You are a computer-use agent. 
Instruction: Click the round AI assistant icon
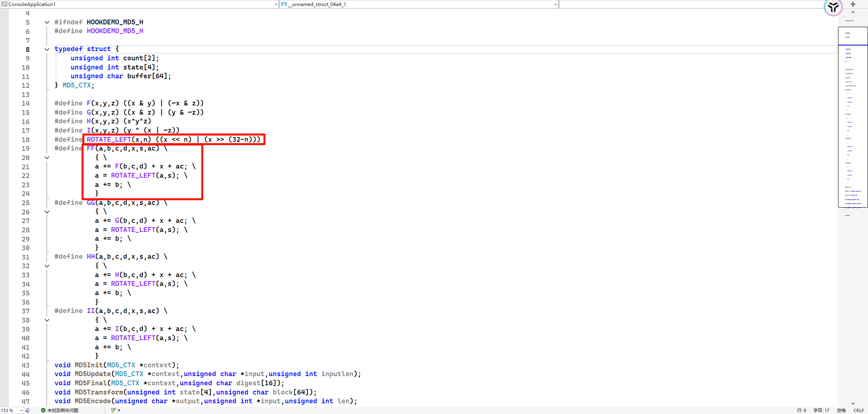click(833, 7)
